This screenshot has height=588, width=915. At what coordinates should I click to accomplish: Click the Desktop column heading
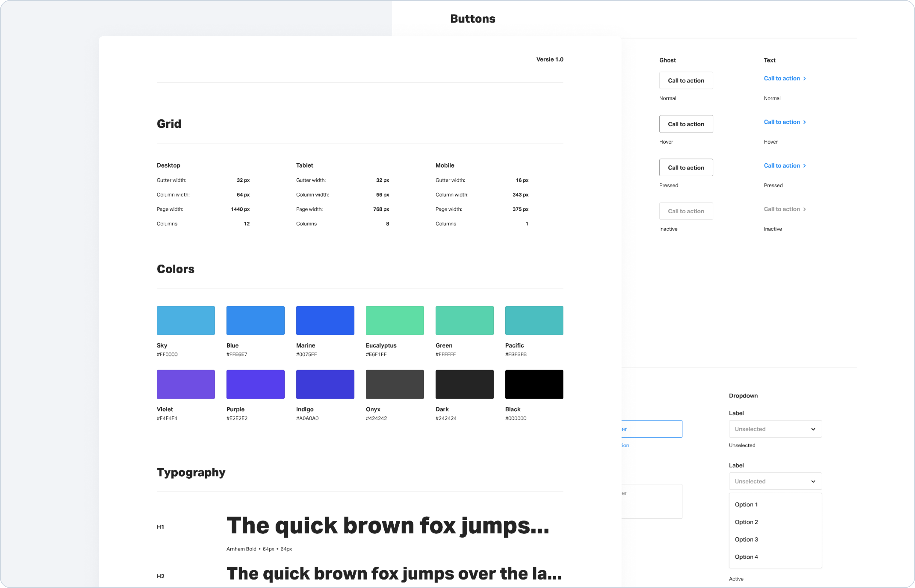(168, 165)
